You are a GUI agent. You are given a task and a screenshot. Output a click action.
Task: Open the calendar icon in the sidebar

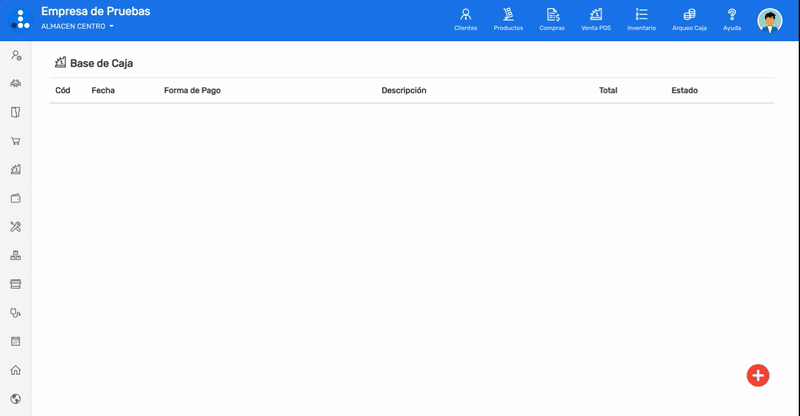coord(16,341)
